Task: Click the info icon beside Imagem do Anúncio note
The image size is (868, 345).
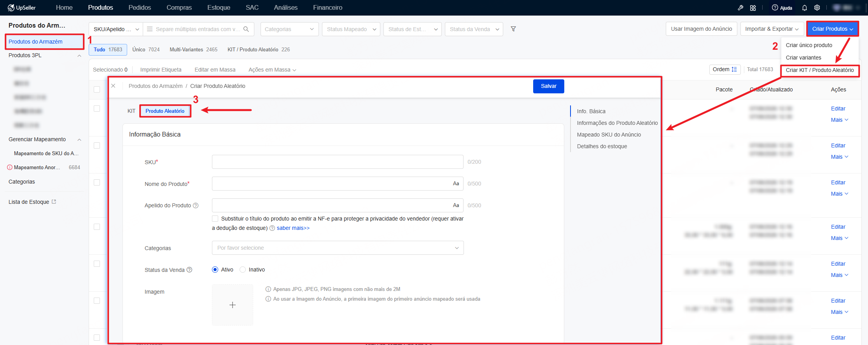Action: [x=268, y=299]
